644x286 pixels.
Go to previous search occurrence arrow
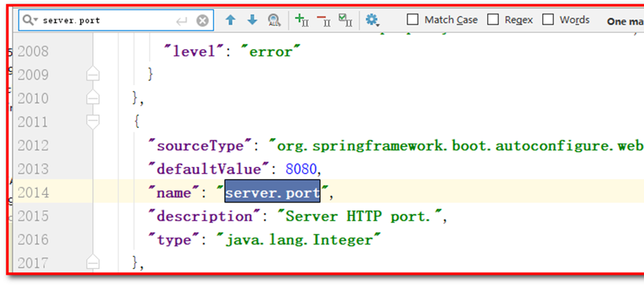coord(230,20)
